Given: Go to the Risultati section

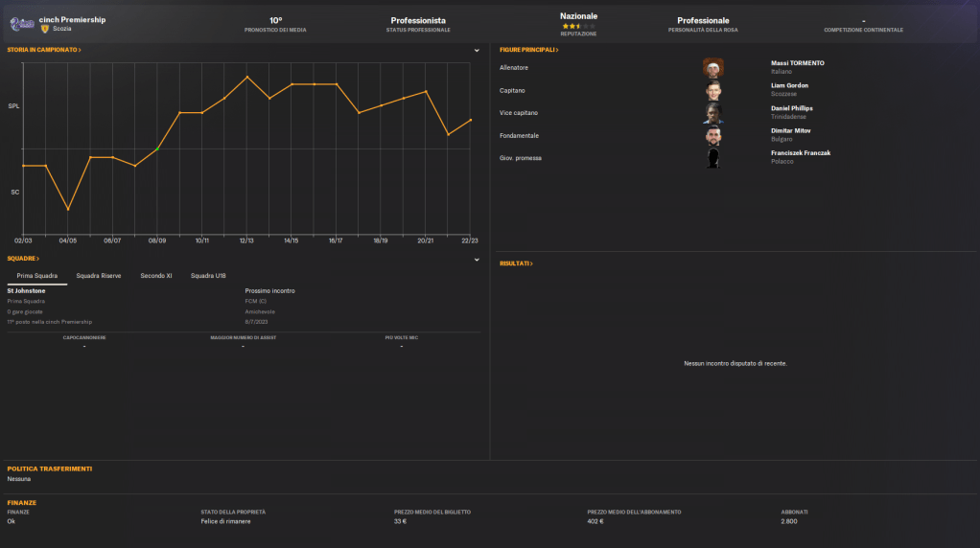Looking at the screenshot, I should point(516,263).
